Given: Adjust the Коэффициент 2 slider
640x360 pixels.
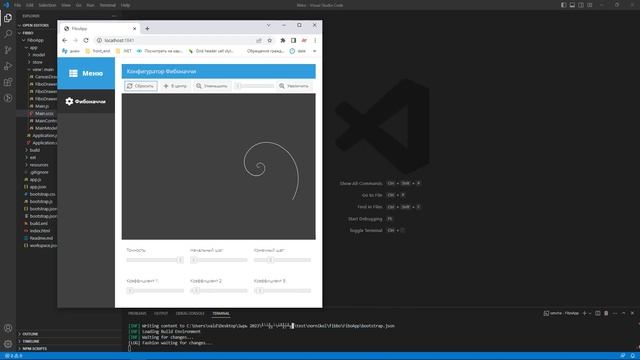Looking at the screenshot, I should 219,291.
